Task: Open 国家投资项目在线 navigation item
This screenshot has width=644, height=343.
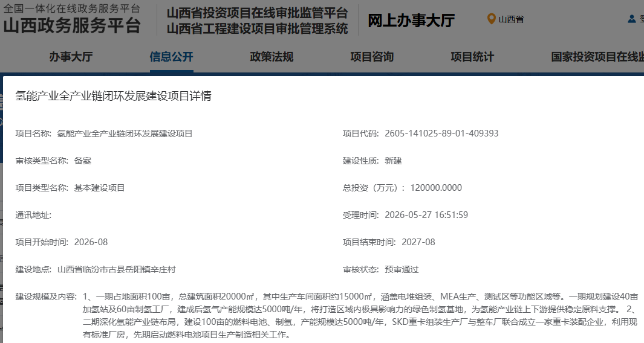Action: (597, 57)
